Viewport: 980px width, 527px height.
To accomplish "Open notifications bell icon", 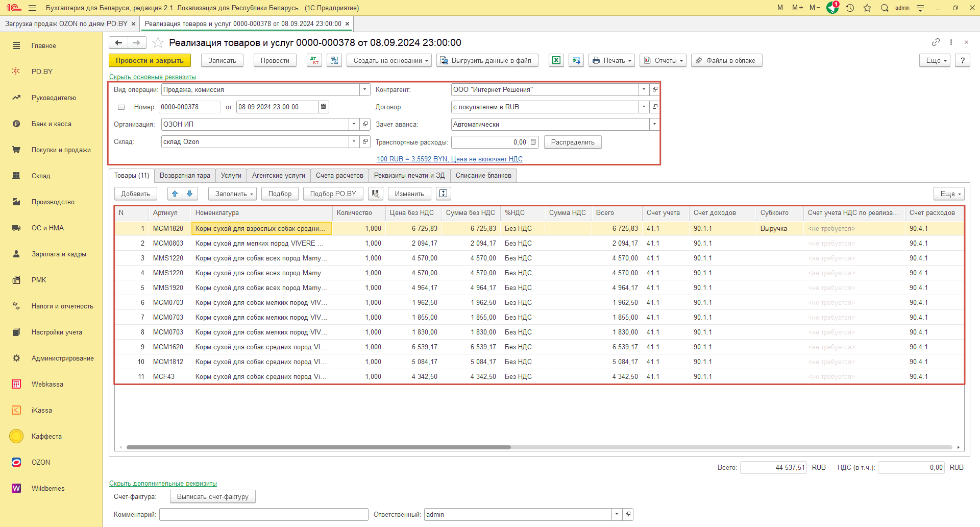I will coord(832,8).
